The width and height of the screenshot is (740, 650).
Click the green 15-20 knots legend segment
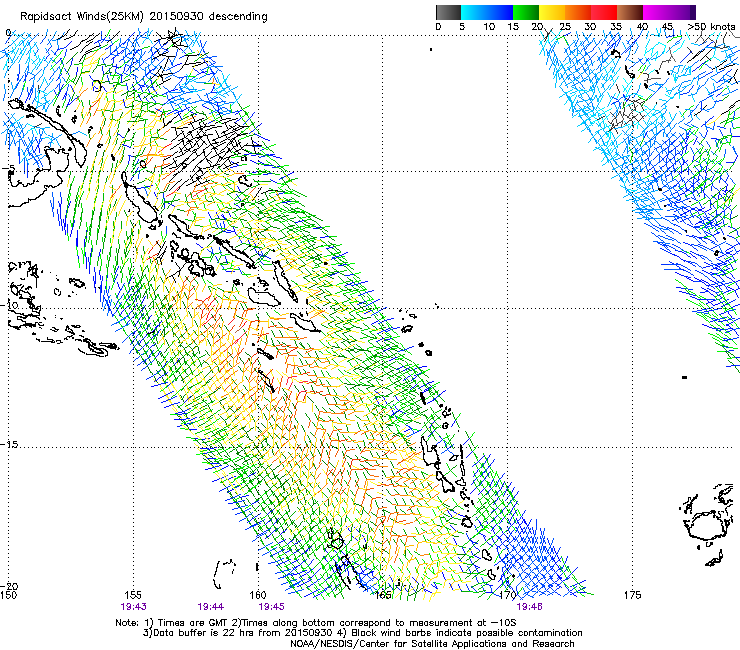pos(526,12)
